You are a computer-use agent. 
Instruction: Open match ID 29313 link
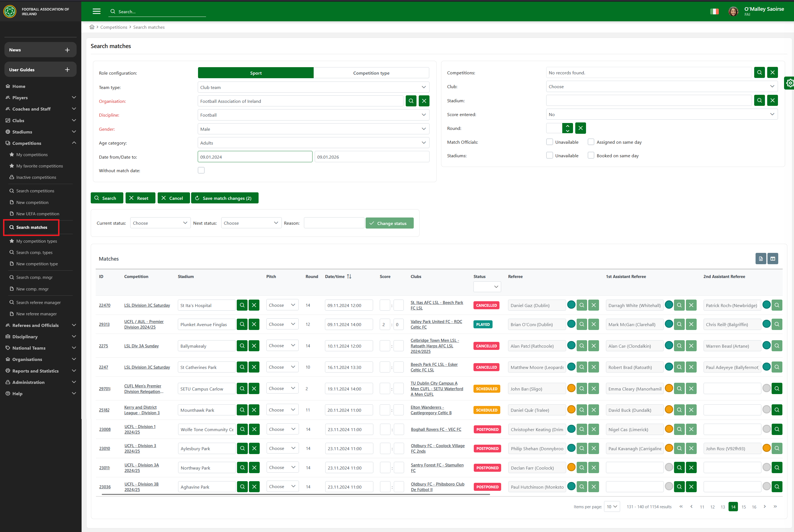pyautogui.click(x=104, y=324)
